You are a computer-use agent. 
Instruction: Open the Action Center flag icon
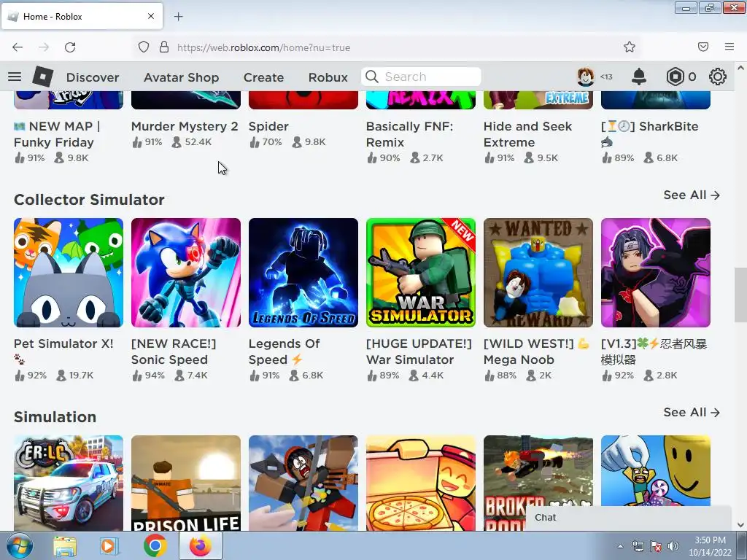point(656,546)
